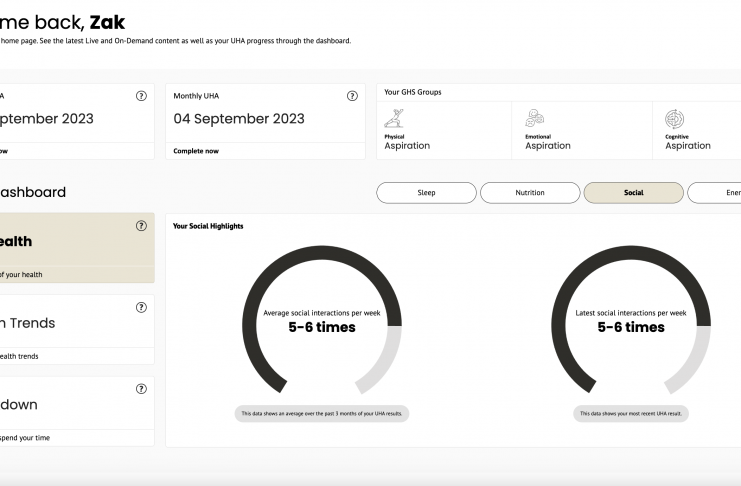The image size is (741, 486).
Task: Open help icon on the card left of Monthly UHA
Action: (141, 96)
